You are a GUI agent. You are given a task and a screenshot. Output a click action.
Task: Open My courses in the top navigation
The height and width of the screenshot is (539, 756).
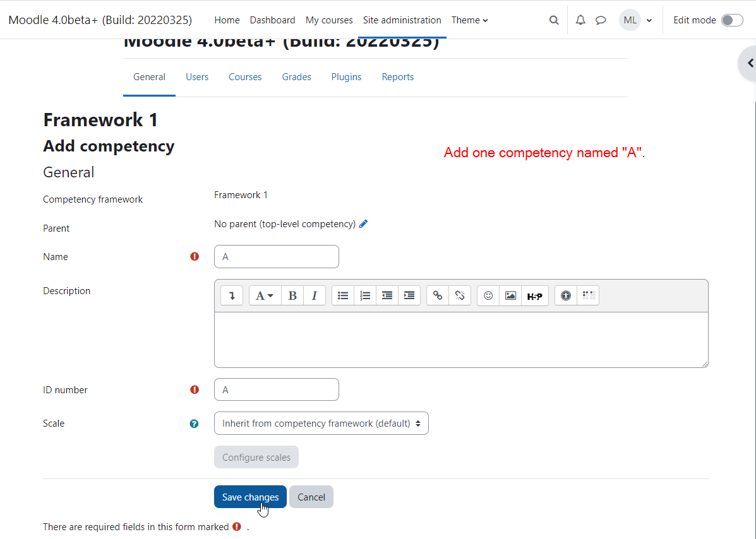coord(329,20)
